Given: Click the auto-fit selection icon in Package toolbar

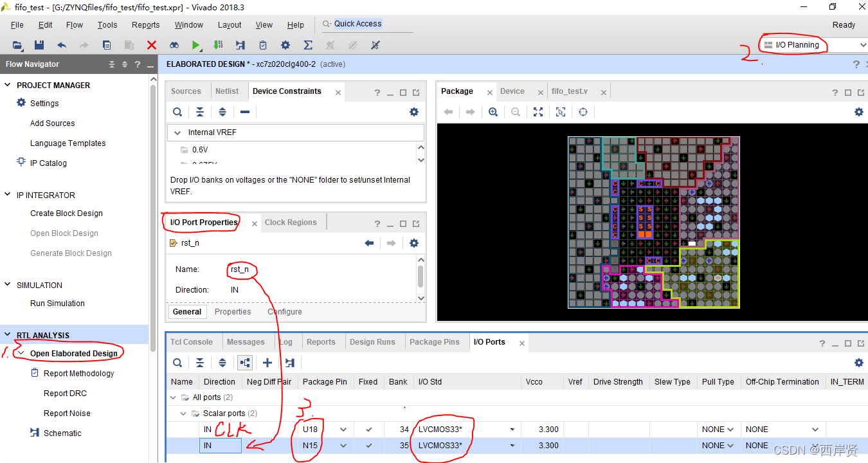Looking at the screenshot, I should coord(561,112).
